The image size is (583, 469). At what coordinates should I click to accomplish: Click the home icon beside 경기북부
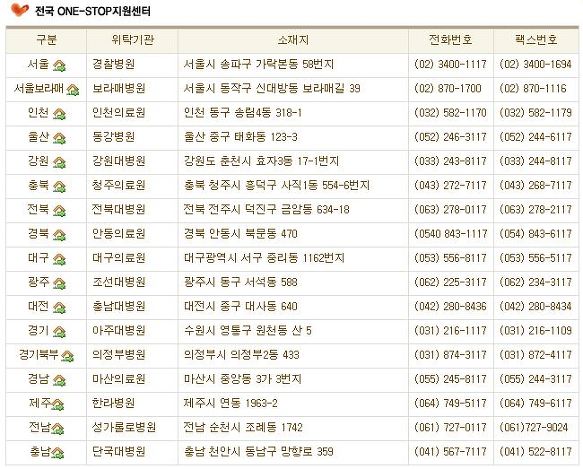(x=67, y=356)
